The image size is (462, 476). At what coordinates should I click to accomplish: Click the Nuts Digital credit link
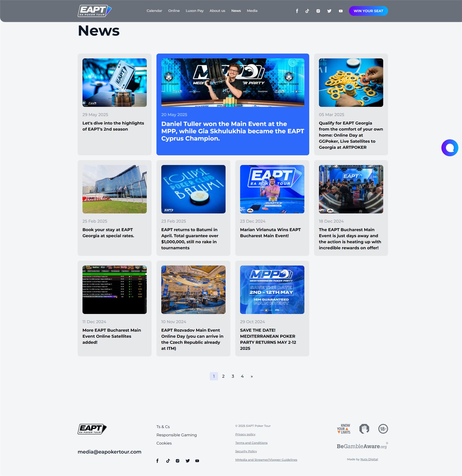click(x=369, y=459)
